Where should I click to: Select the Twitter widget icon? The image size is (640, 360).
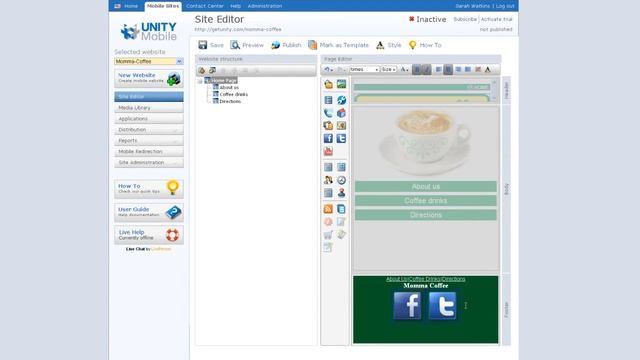tap(341, 138)
